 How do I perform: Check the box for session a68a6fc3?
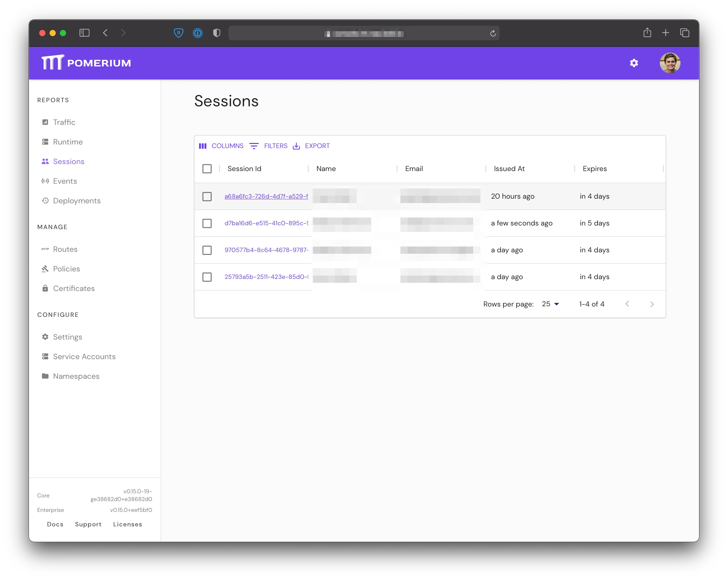click(207, 196)
